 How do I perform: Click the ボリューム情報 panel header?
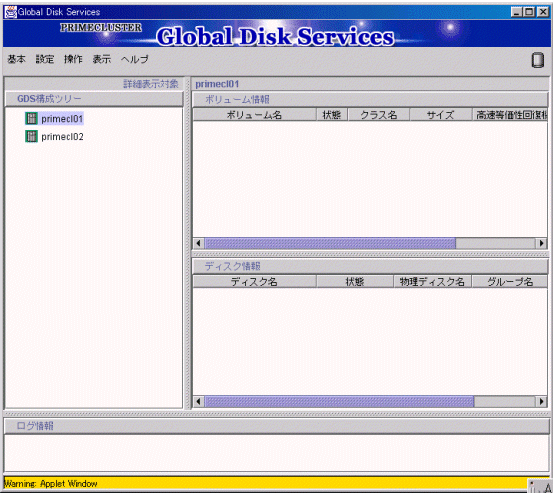coord(370,100)
